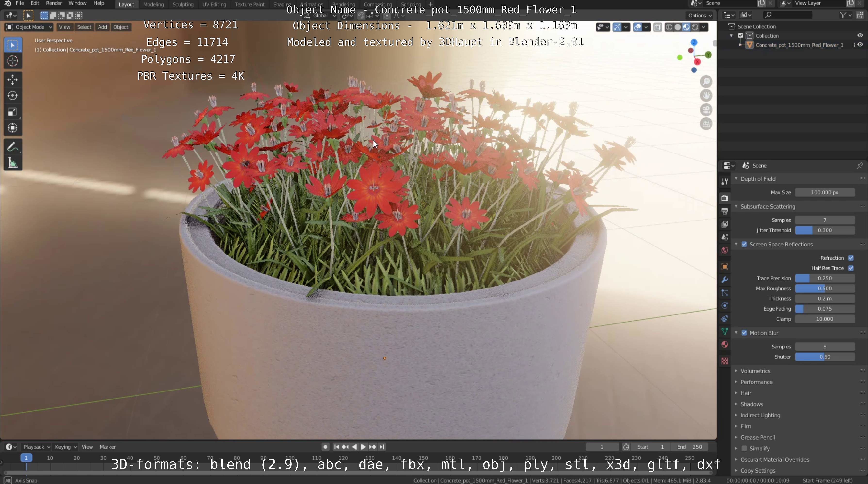Switch between perspective and orthographic view
This screenshot has width=868, height=484.
(x=706, y=124)
